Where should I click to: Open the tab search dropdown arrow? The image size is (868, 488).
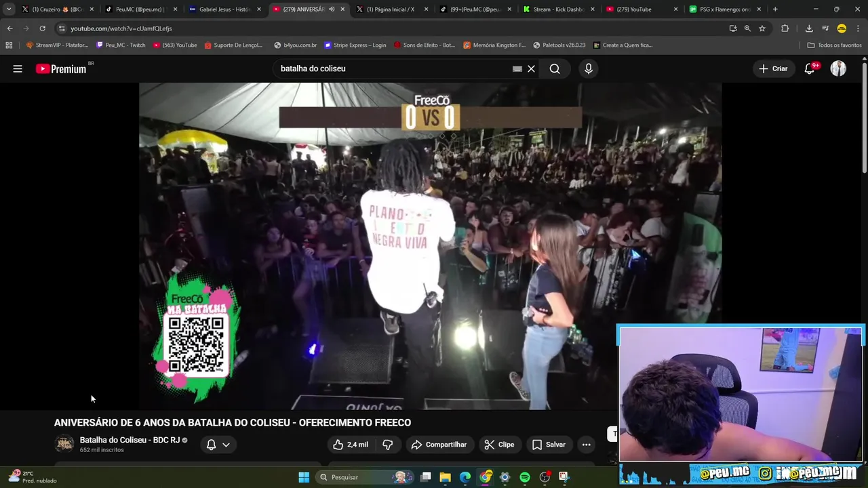[9, 9]
